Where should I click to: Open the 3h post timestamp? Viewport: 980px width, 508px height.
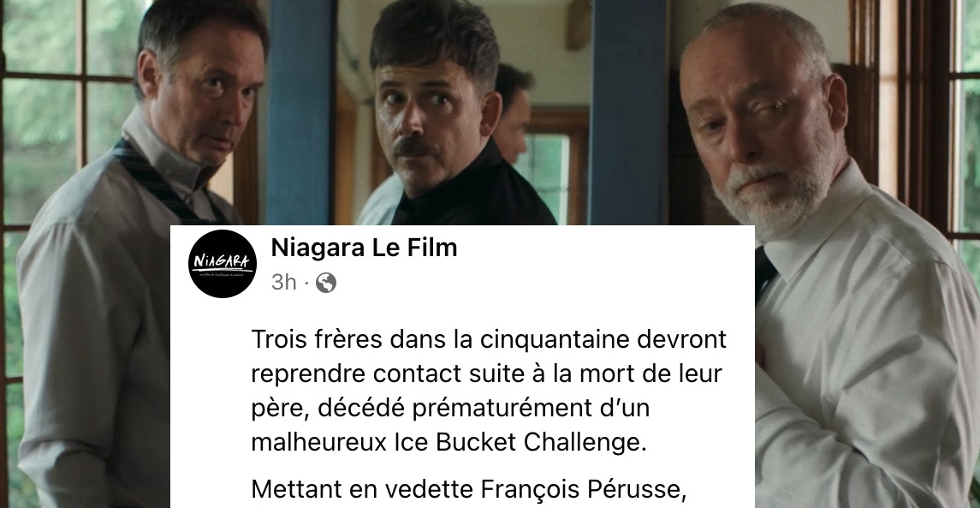pos(284,283)
